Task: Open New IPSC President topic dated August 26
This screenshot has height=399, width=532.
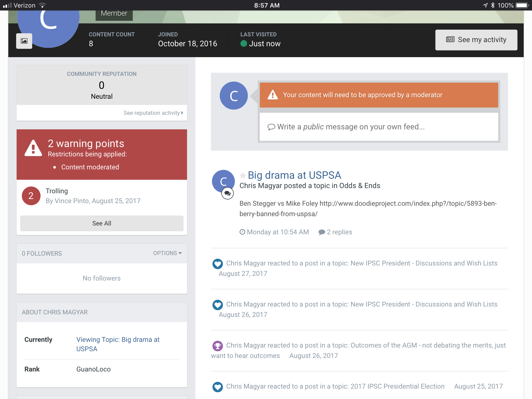Action: [x=424, y=304]
